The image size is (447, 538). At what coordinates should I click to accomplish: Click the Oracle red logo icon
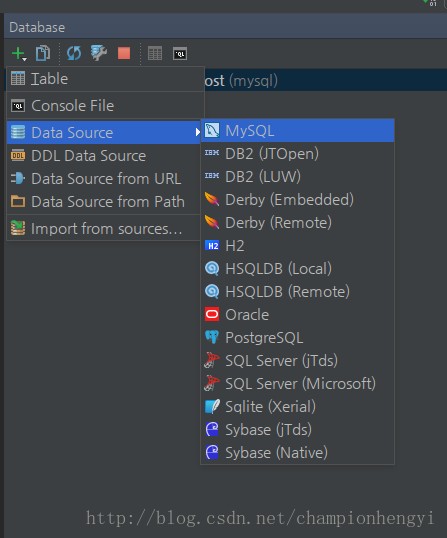(212, 314)
